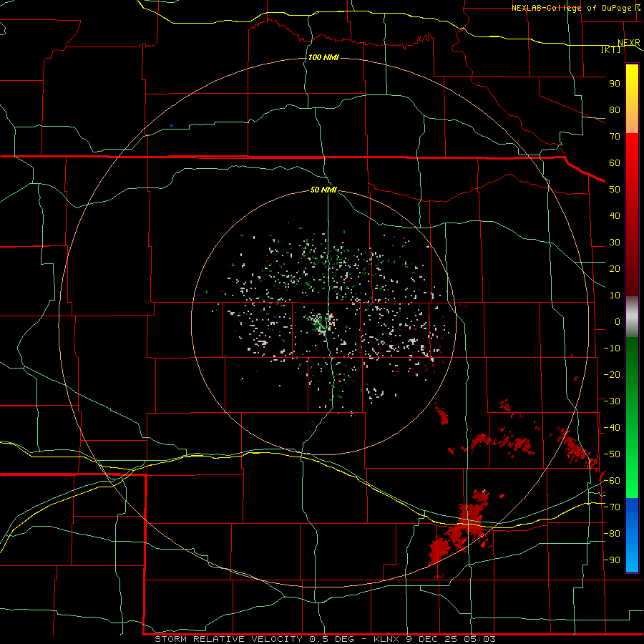Click the positive "70" scale value
The height and width of the screenshot is (644, 644).
click(x=615, y=137)
